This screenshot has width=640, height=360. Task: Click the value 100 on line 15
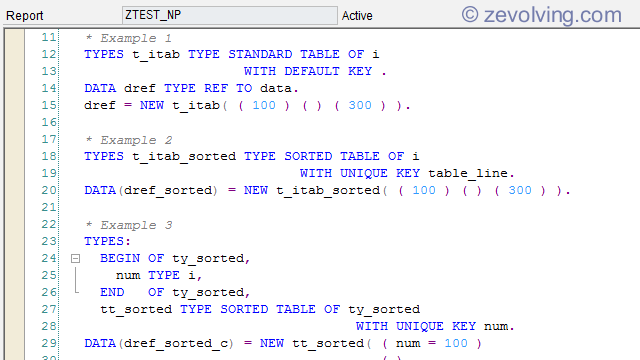click(x=264, y=105)
